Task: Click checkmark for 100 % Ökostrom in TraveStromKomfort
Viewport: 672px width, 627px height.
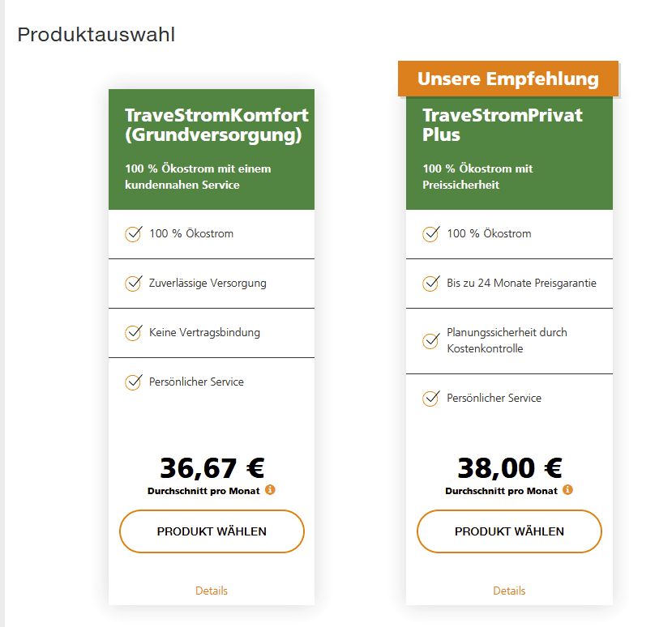Action: [x=134, y=234]
